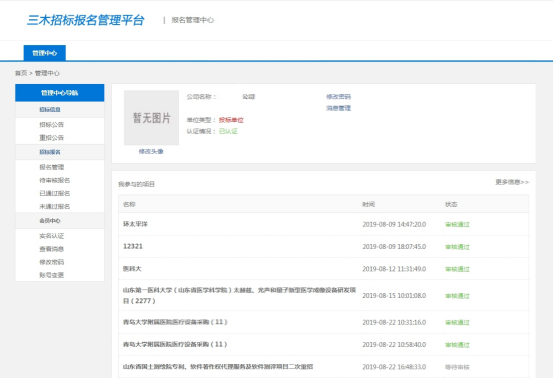Image resolution: width=553 pixels, height=378 pixels.
Task: Open 未通过报名 in the sidebar
Action: coord(55,206)
